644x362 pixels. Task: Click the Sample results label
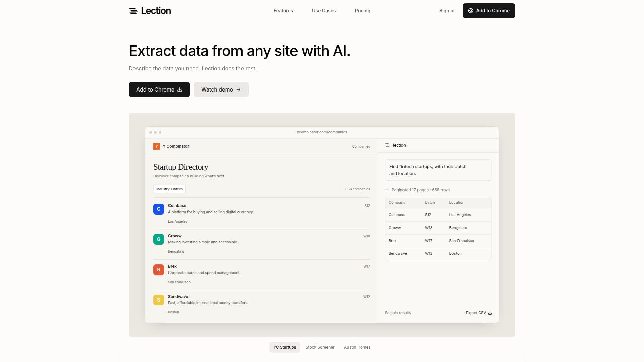click(x=398, y=313)
